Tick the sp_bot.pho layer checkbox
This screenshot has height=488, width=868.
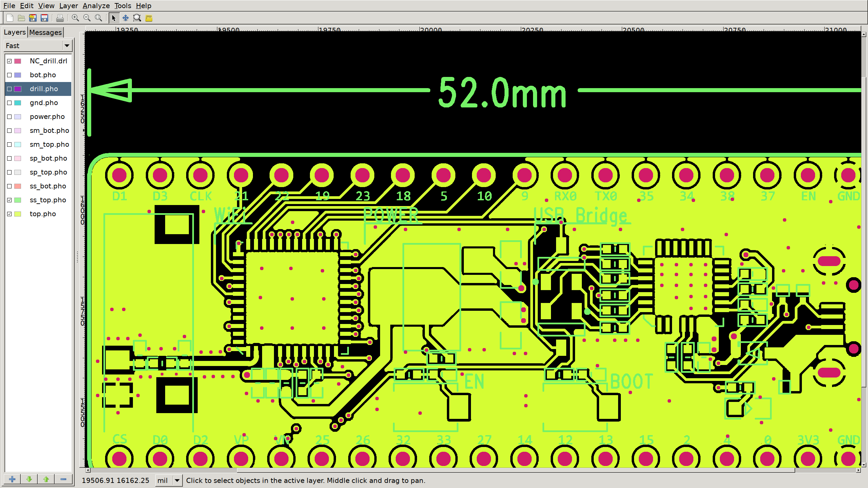pos(9,158)
